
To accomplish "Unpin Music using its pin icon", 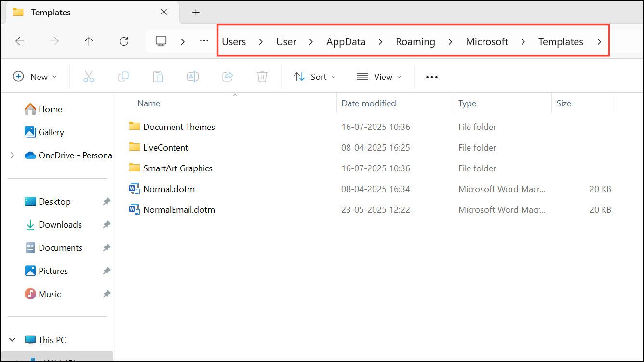I will coord(107,294).
